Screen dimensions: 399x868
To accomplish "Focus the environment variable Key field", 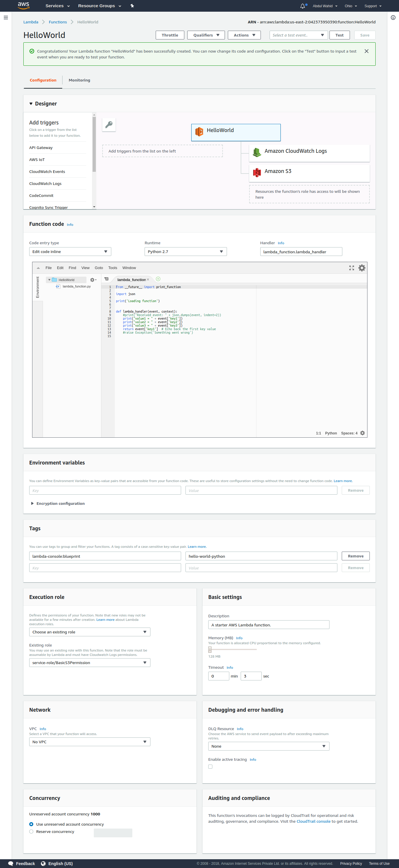I will tap(105, 490).
